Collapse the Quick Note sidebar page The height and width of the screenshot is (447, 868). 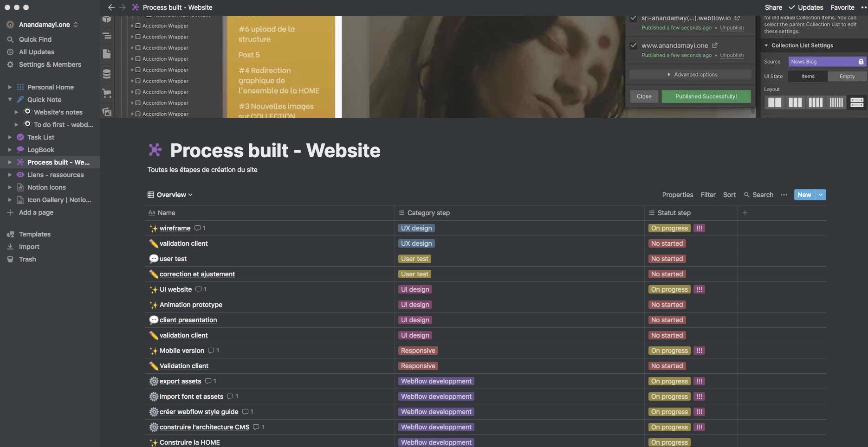10,100
